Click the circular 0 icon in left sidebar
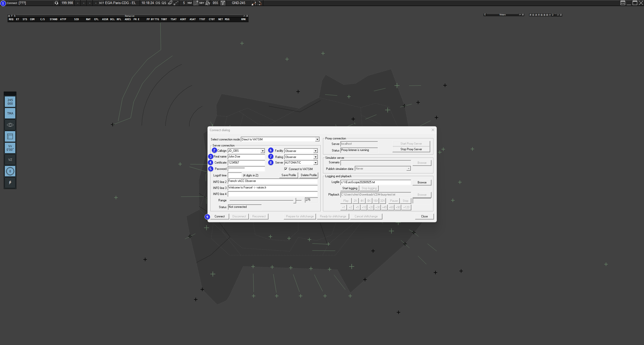644x345 pixels. (x=10, y=171)
